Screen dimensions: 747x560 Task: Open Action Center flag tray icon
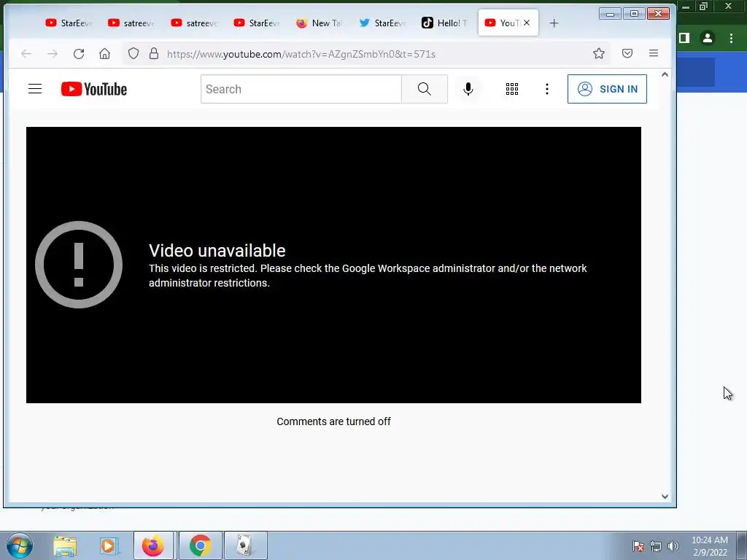(638, 546)
